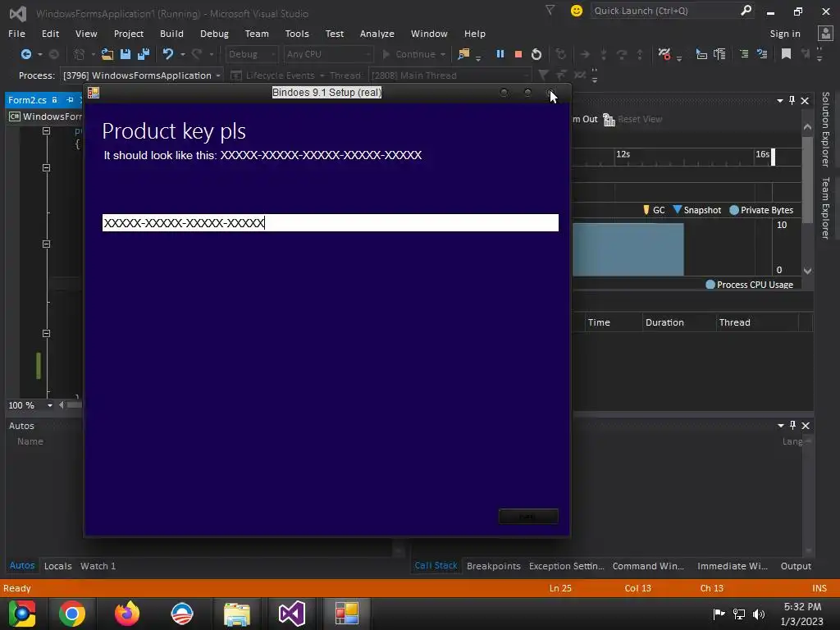Click the account avatar icon by Sign in
The image size is (840, 630).
(825, 33)
